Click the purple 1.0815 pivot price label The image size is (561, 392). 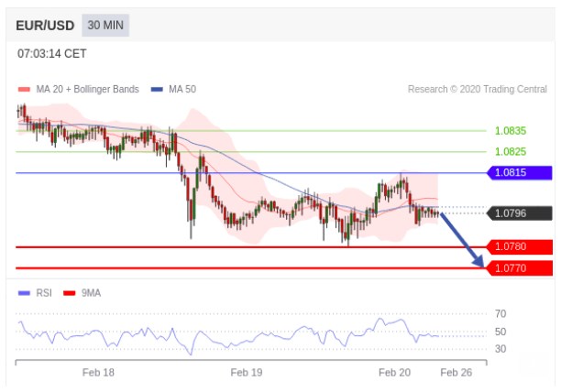[x=521, y=172]
